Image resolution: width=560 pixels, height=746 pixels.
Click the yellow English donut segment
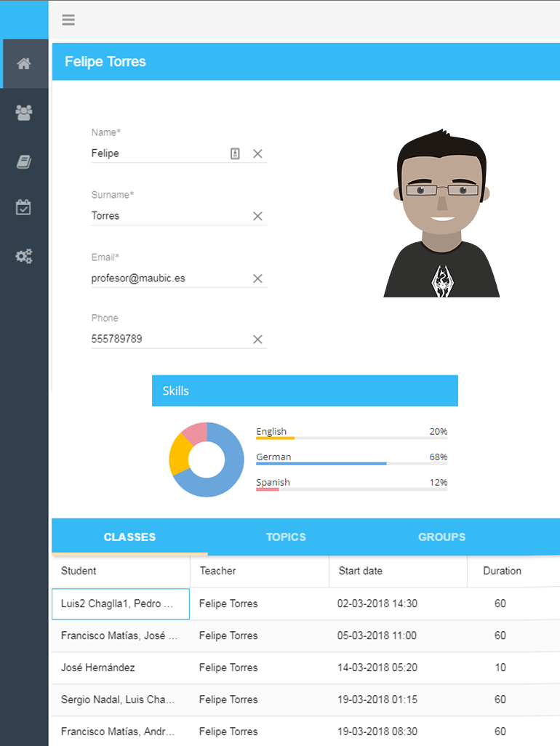click(x=179, y=455)
